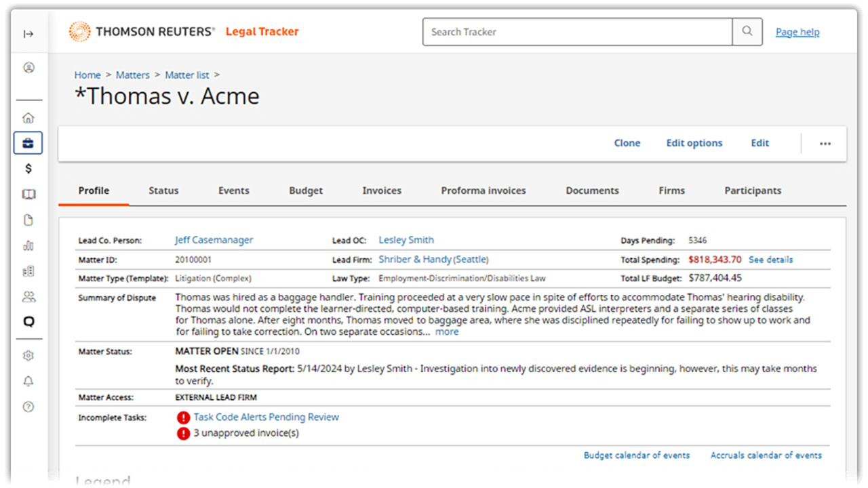Click the magnifier search button
868x488 pixels.
[747, 32]
